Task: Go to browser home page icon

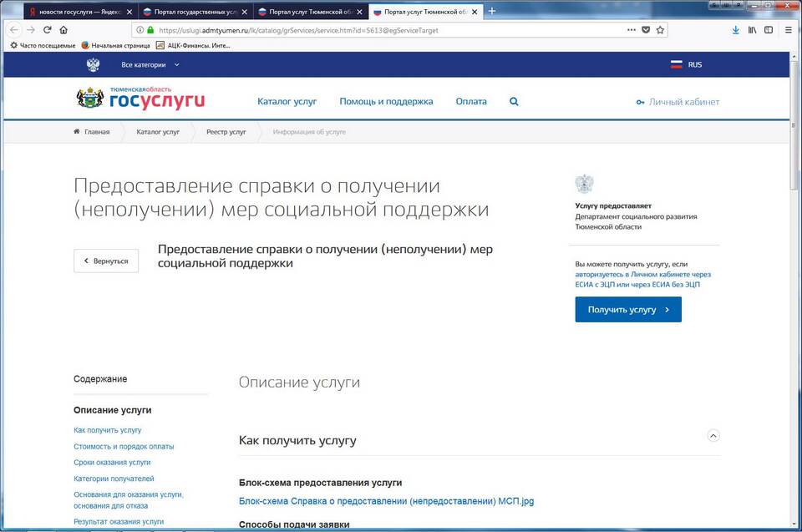Action: (63, 29)
